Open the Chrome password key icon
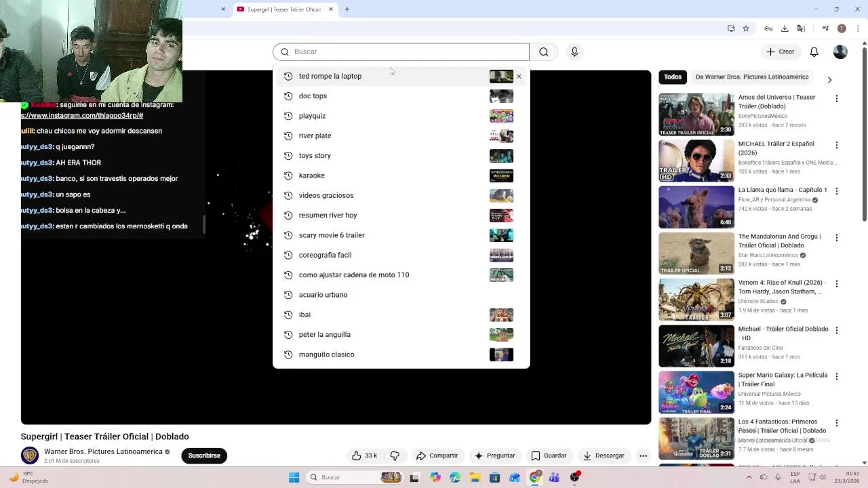 768,28
